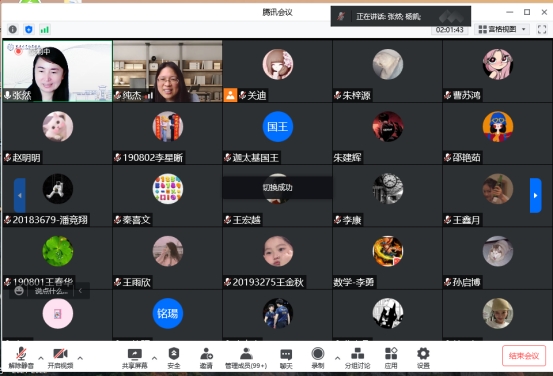
Task: Expand the audio options chevron
Action: point(41,358)
